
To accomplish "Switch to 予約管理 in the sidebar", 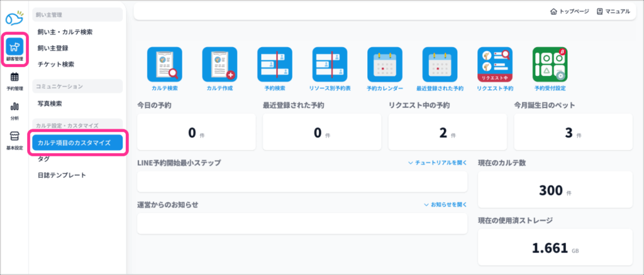I will point(14,80).
